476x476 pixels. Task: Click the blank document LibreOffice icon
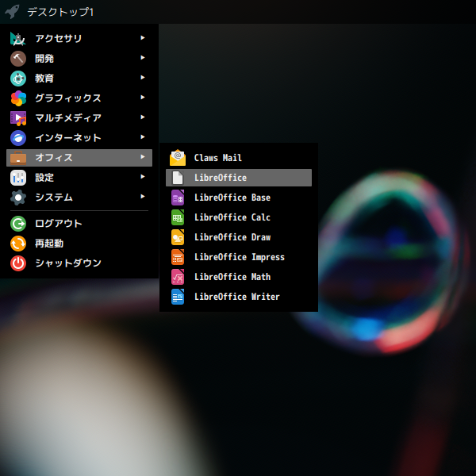point(178,178)
